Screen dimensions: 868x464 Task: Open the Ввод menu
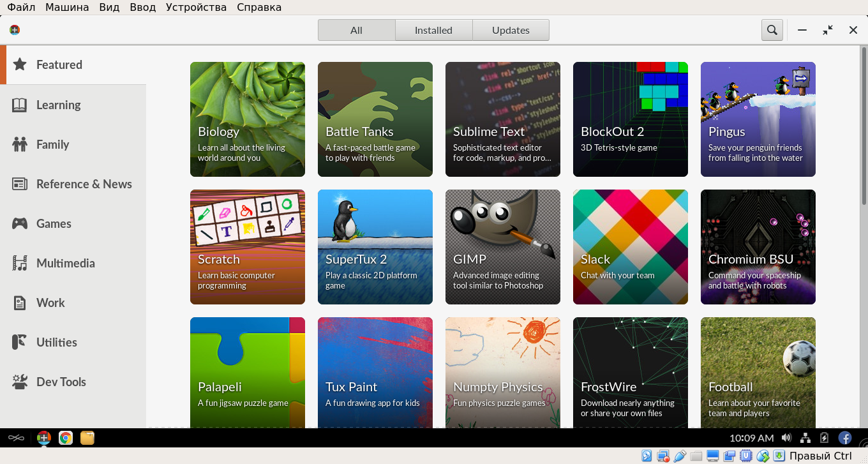pos(142,8)
